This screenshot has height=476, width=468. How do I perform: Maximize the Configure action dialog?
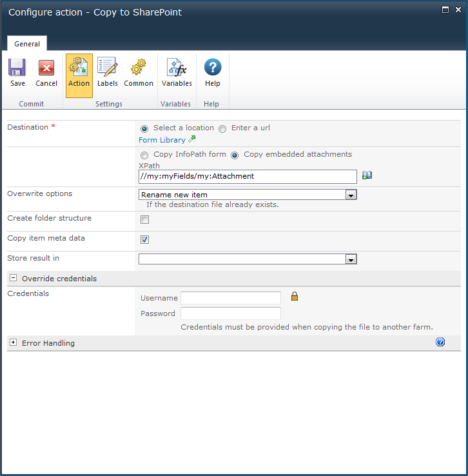445,10
